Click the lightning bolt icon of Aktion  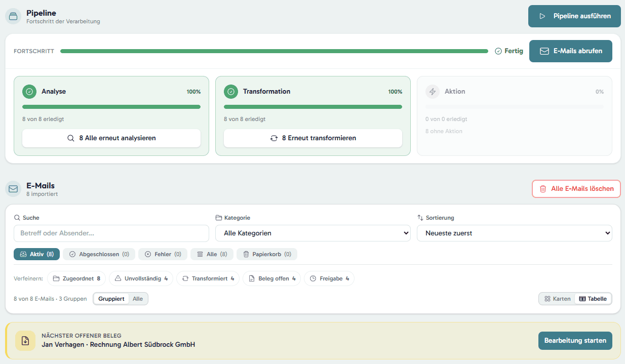[433, 92]
